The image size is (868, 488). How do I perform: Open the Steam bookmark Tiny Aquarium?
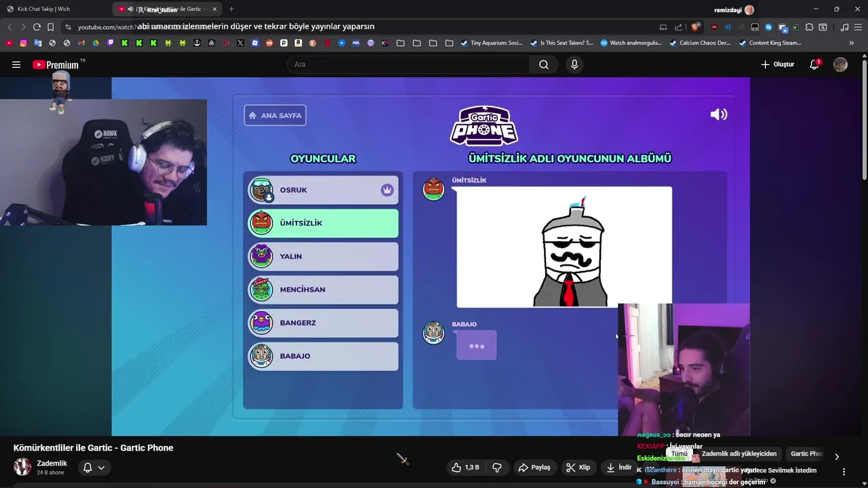491,43
